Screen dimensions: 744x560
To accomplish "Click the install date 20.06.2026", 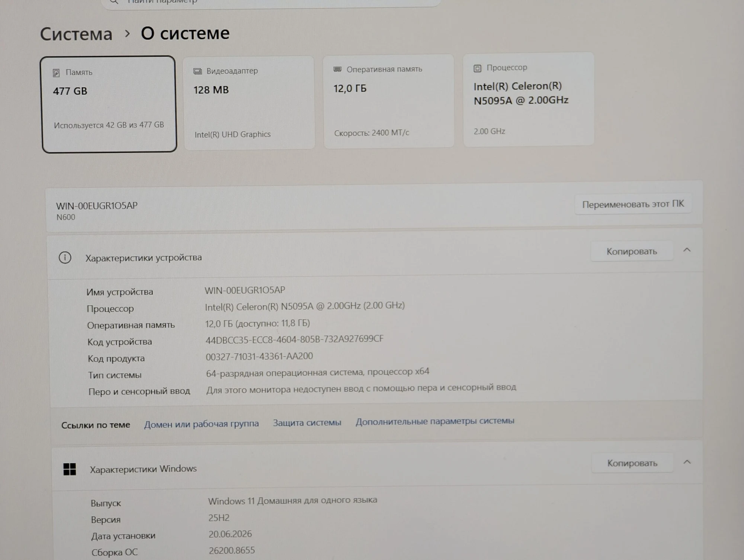I will coord(230,534).
